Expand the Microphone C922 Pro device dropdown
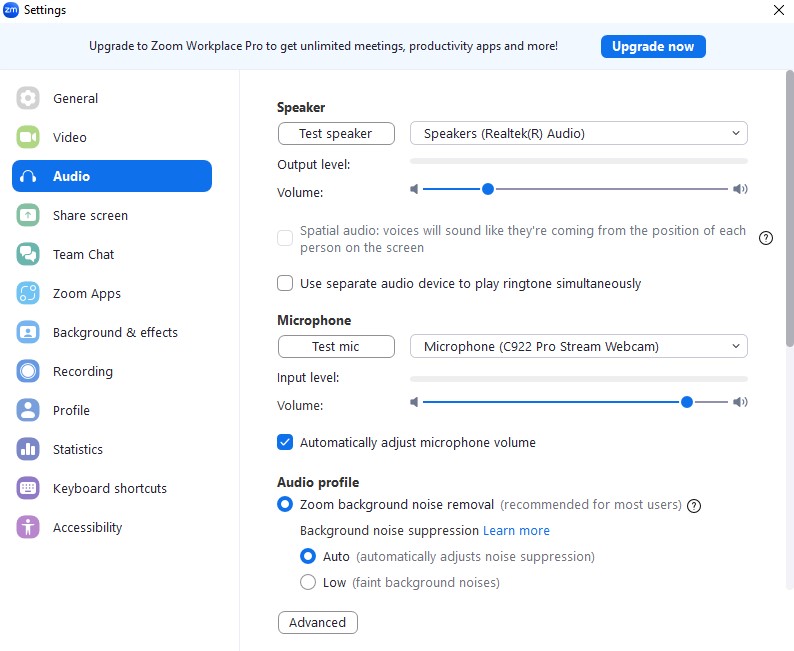 pos(578,346)
